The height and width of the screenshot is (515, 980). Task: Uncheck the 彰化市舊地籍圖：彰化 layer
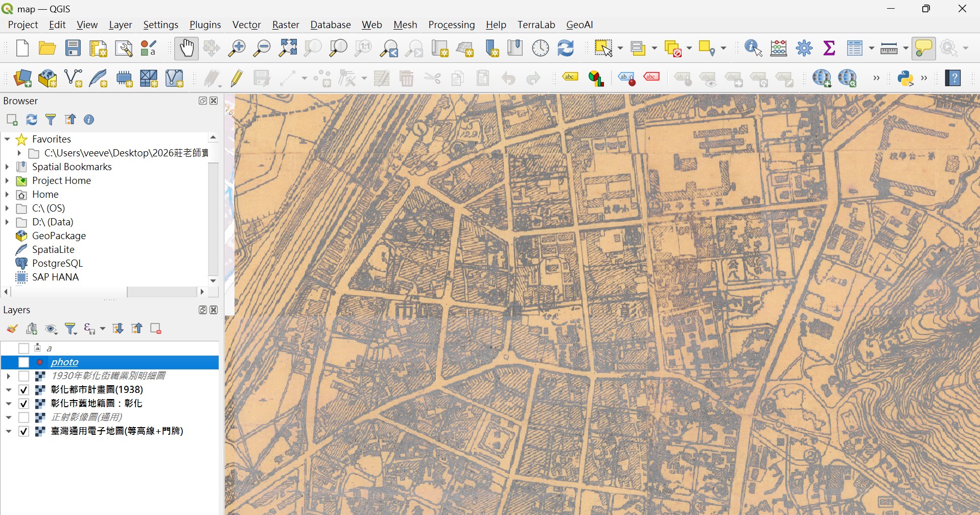(x=24, y=404)
